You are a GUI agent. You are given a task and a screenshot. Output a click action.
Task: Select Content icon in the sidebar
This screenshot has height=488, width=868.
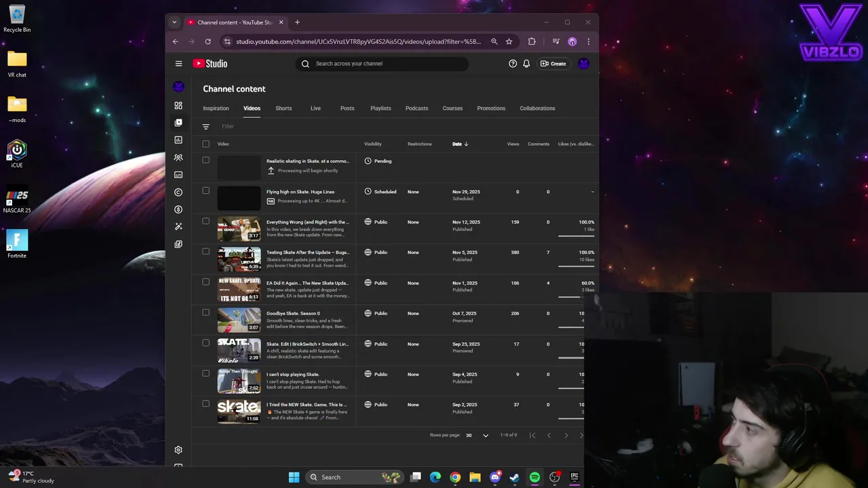tap(178, 123)
